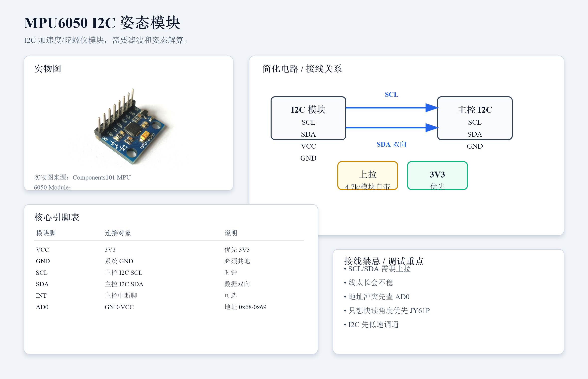The width and height of the screenshot is (588, 379).
Task: Click the "GND/VCC" cell
Action: point(119,307)
